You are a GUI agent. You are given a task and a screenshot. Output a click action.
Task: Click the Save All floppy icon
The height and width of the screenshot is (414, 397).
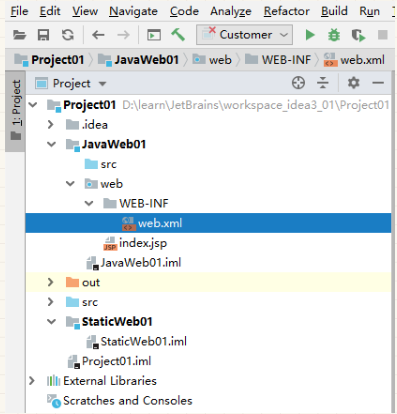(x=43, y=35)
